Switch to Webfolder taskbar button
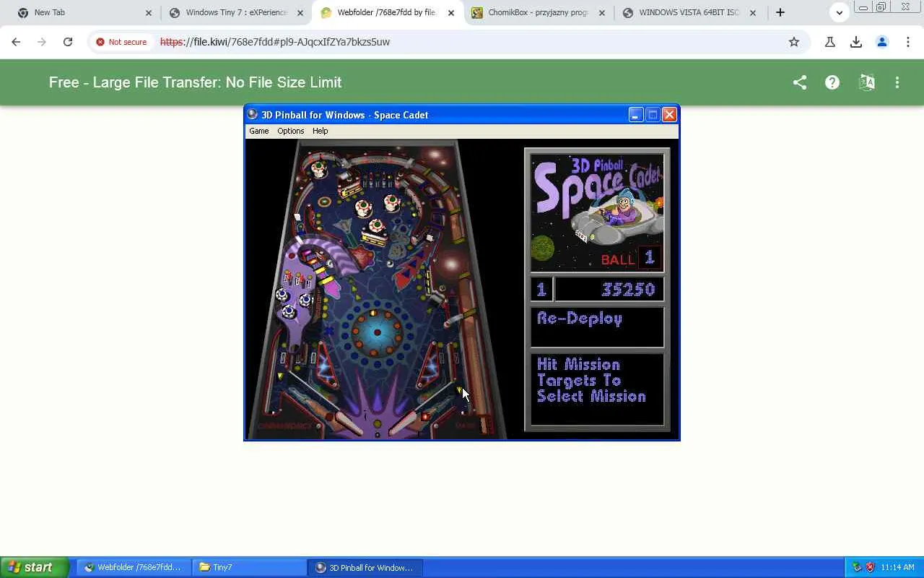924x578 pixels. pyautogui.click(x=134, y=567)
